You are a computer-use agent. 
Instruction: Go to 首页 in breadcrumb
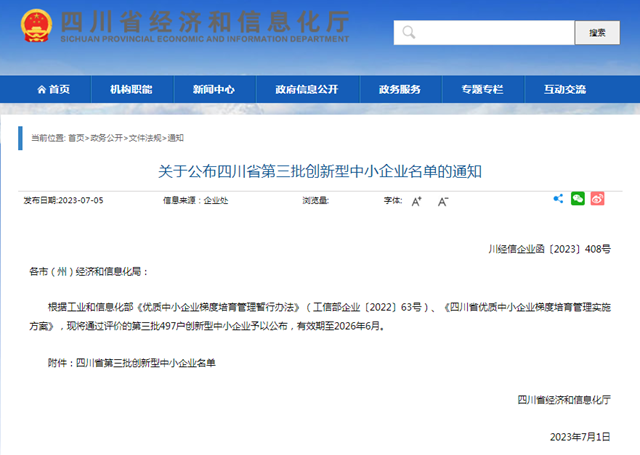pyautogui.click(x=76, y=138)
